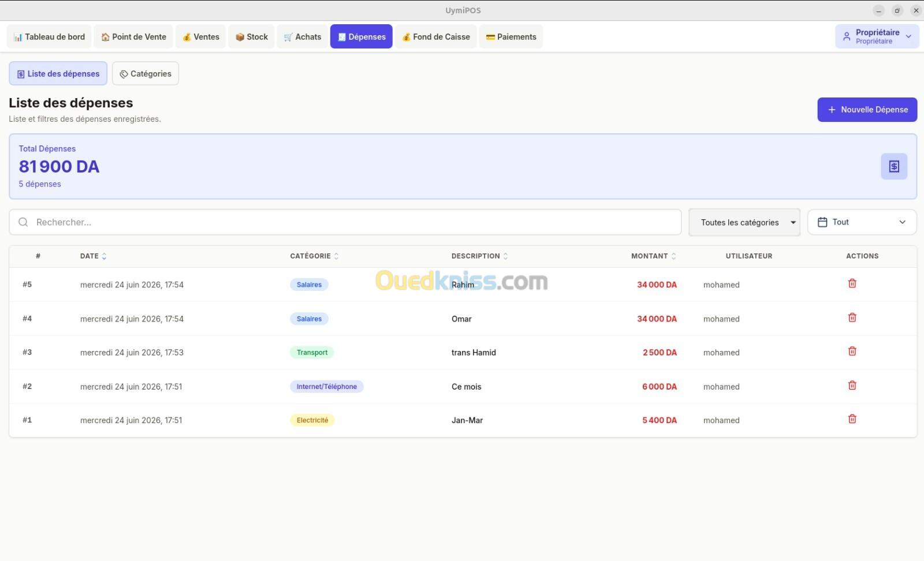Click trash icon for Ce mois expense

(852, 385)
